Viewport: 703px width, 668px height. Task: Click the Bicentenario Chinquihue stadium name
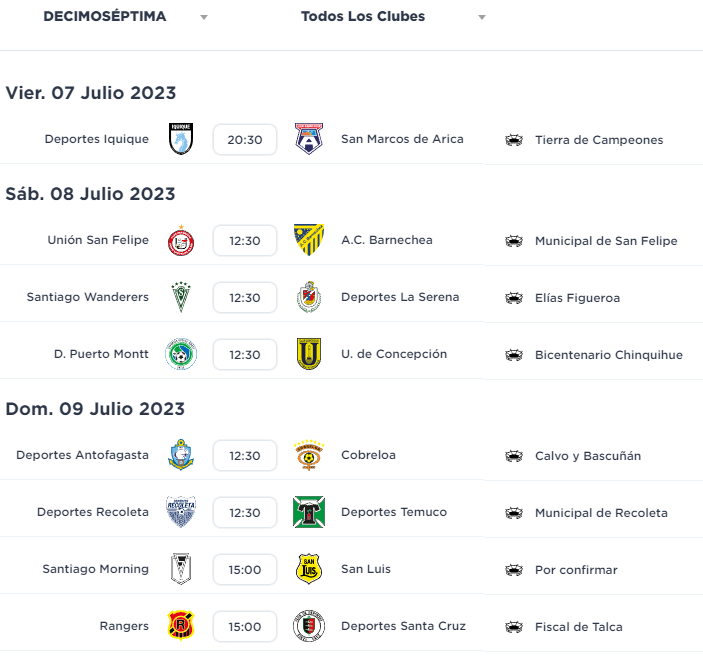coord(609,355)
